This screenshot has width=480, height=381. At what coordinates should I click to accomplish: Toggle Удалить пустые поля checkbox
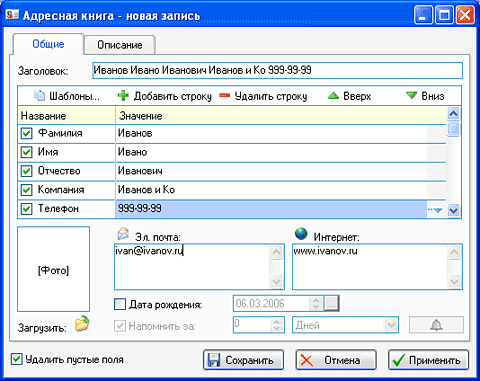coord(16,359)
